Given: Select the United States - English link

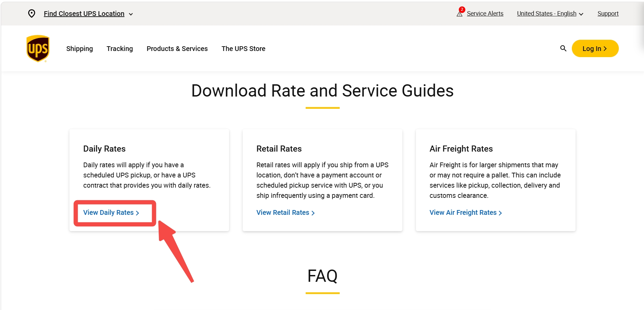Looking at the screenshot, I should 547,14.
